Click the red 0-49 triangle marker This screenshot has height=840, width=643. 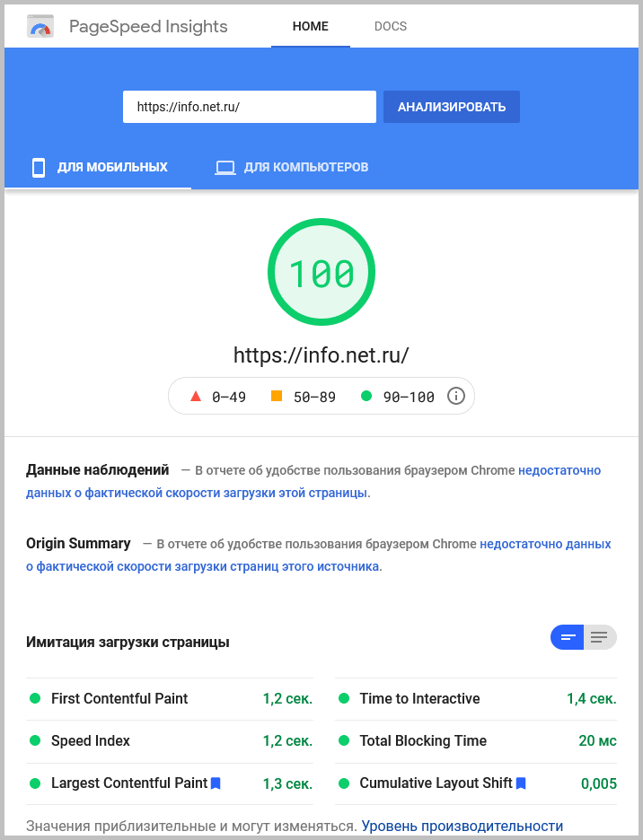(x=196, y=396)
